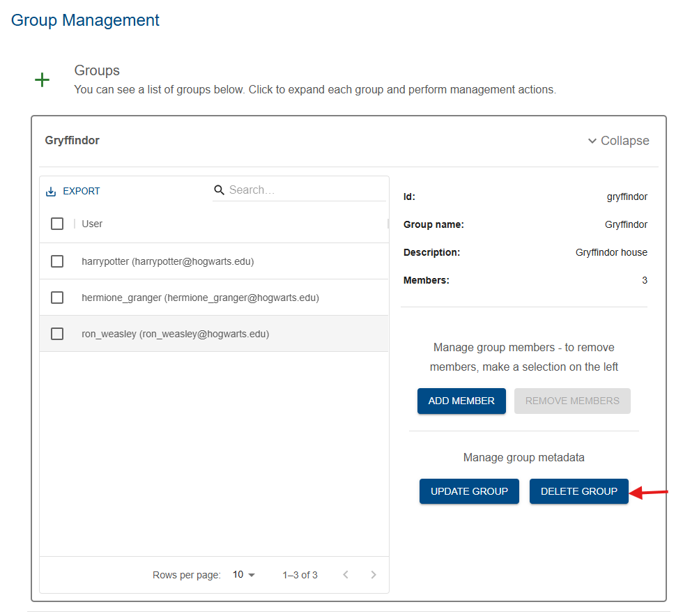The image size is (683, 616).
Task: Open Rows per page dropdown
Action: tap(243, 575)
